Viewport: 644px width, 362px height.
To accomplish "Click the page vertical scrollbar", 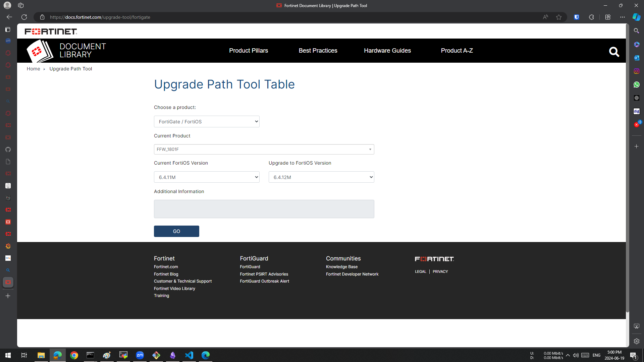I will point(627,168).
